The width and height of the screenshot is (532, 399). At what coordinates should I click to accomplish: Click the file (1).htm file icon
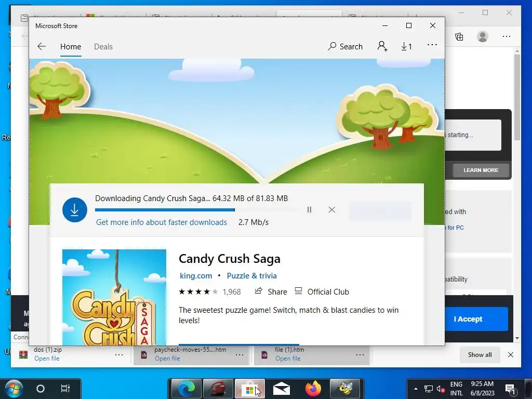[264, 355]
